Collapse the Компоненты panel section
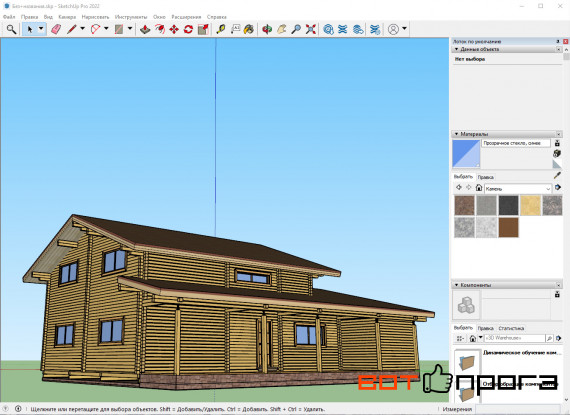 click(457, 285)
